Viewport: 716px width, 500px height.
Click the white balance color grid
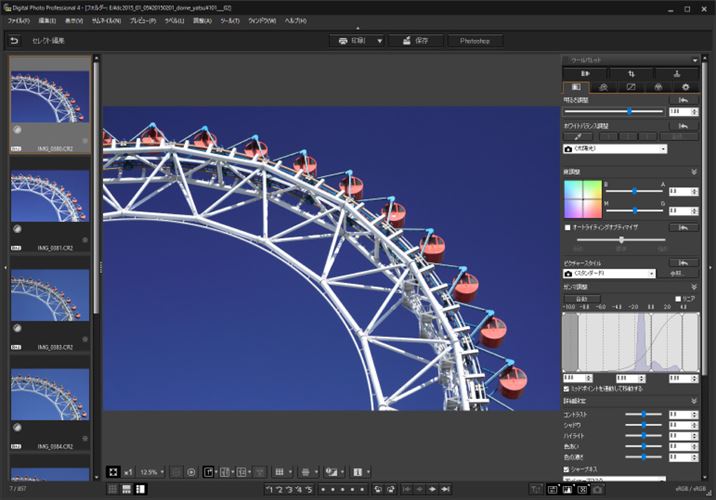tap(583, 200)
